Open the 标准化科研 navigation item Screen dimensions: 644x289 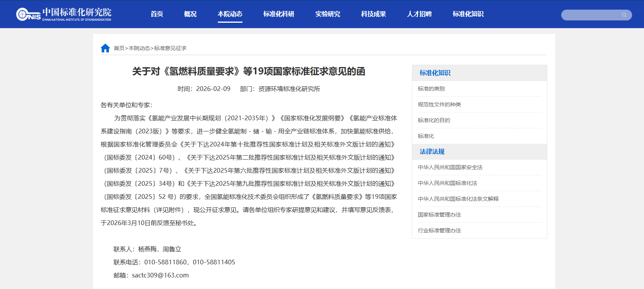pos(279,14)
